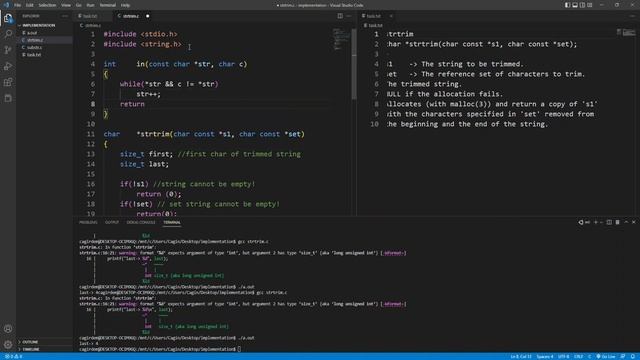640x360 pixels.
Task: Maximize the terminal panel size
Action: click(x=626, y=222)
